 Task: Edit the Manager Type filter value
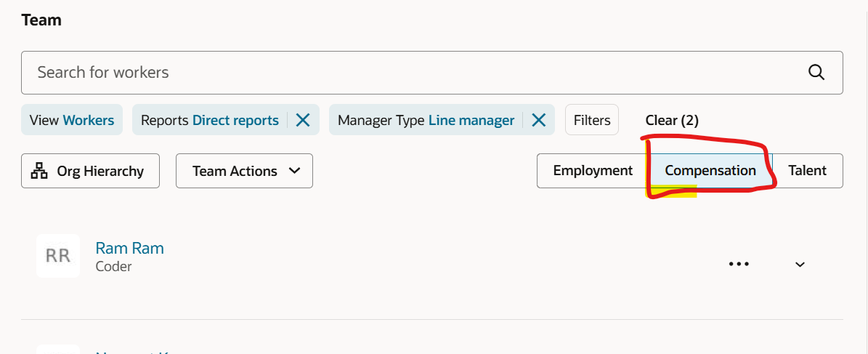click(x=426, y=120)
